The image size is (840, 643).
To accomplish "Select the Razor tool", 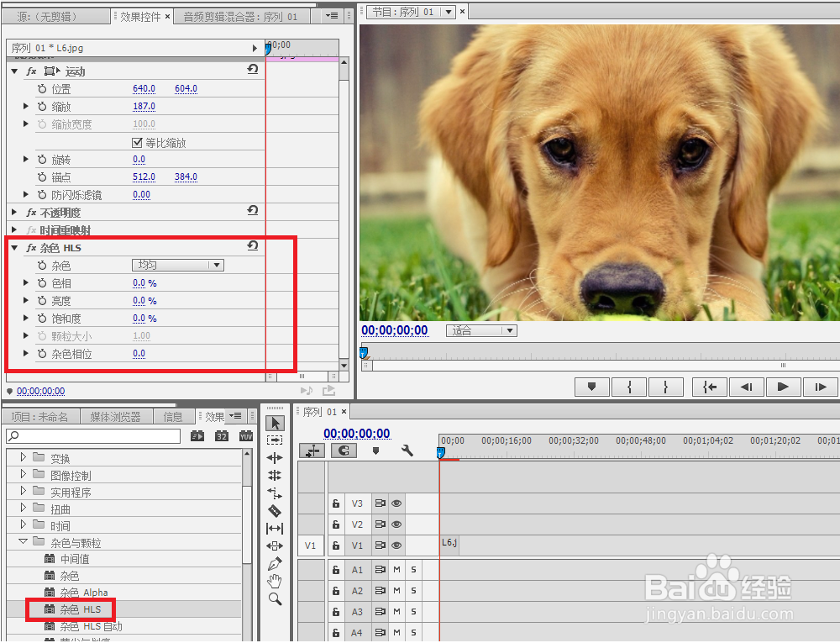I will [x=275, y=511].
